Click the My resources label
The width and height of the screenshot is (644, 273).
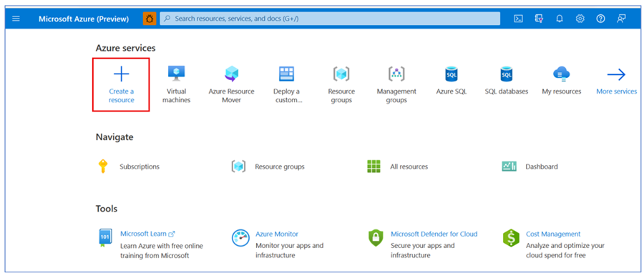click(x=562, y=91)
